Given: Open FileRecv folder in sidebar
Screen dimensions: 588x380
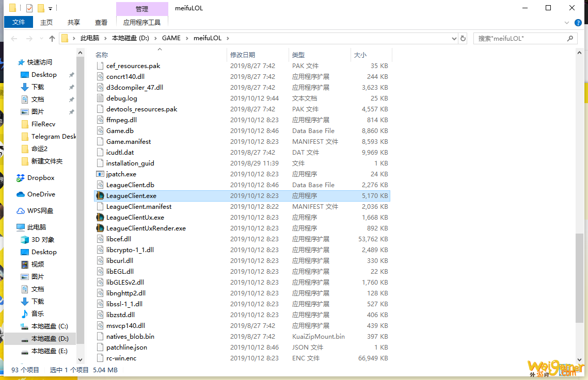Looking at the screenshot, I should coord(43,124).
